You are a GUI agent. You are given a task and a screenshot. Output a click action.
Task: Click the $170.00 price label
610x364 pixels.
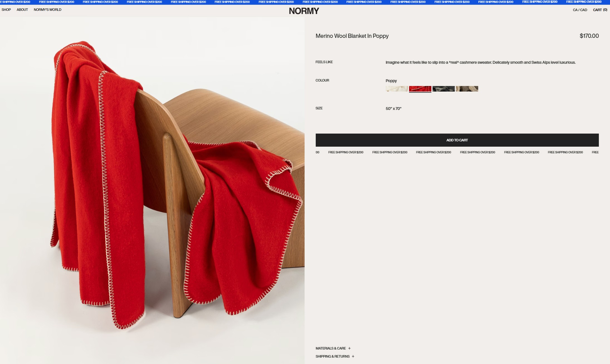click(589, 36)
